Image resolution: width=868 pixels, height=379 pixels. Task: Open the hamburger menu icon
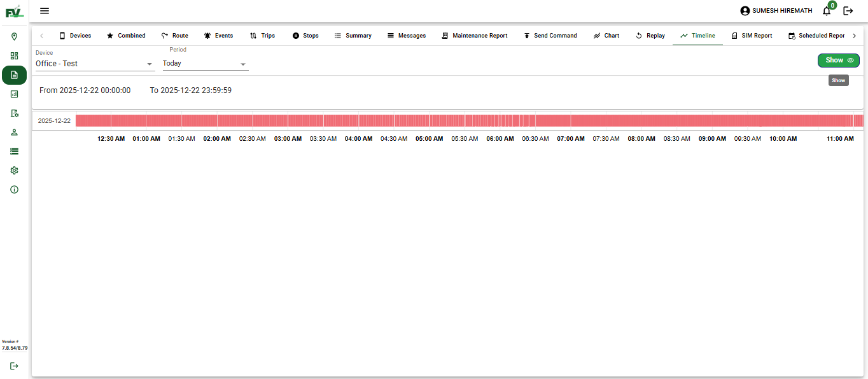tap(44, 11)
